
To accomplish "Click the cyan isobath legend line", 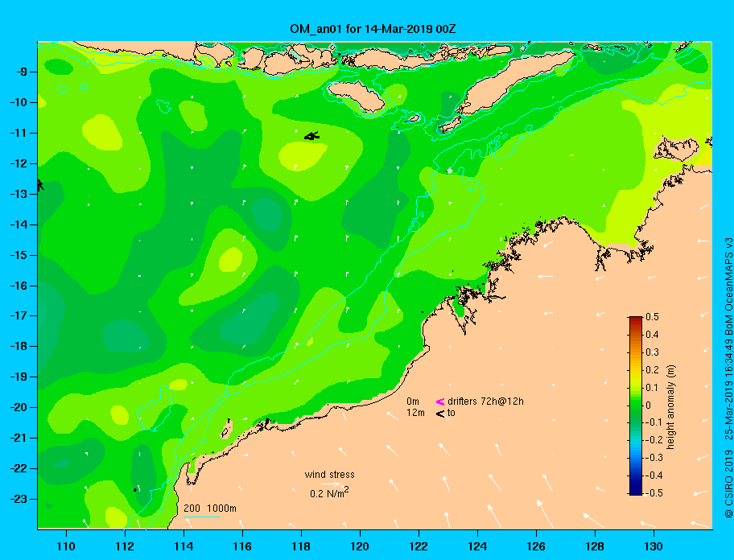I will [x=201, y=517].
